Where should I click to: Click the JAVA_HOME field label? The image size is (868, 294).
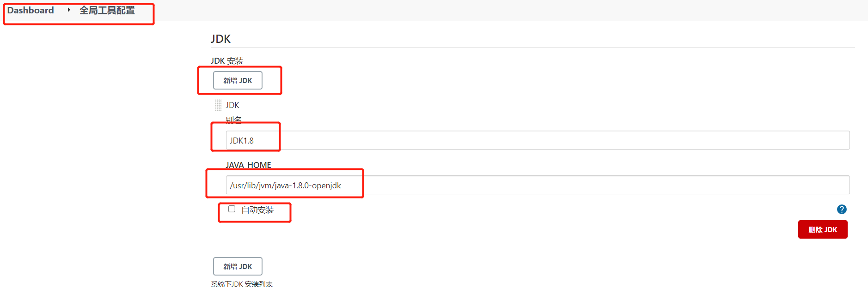[x=248, y=165]
